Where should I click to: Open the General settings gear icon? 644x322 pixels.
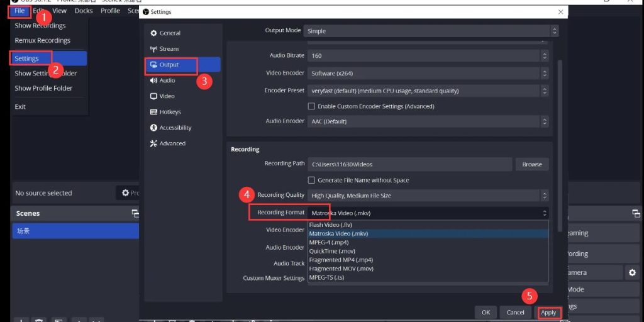tap(154, 33)
